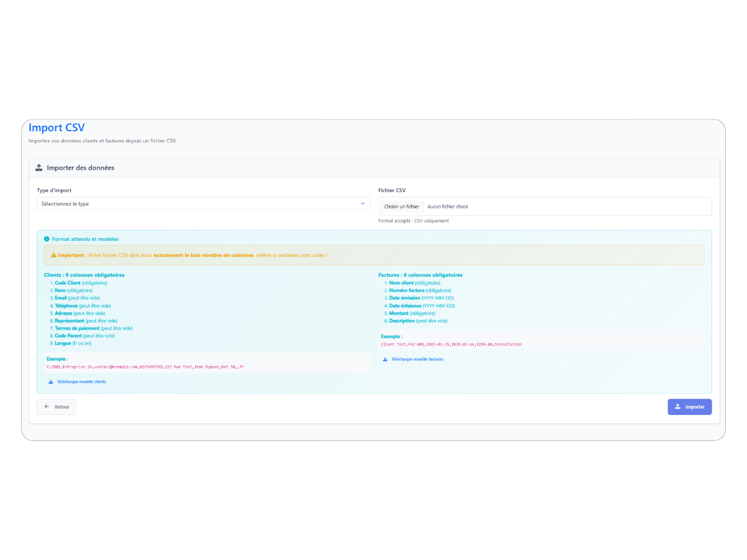747x560 pixels.
Task: Click the download icon beside "Télécharger modèle clients"
Action: click(x=50, y=381)
